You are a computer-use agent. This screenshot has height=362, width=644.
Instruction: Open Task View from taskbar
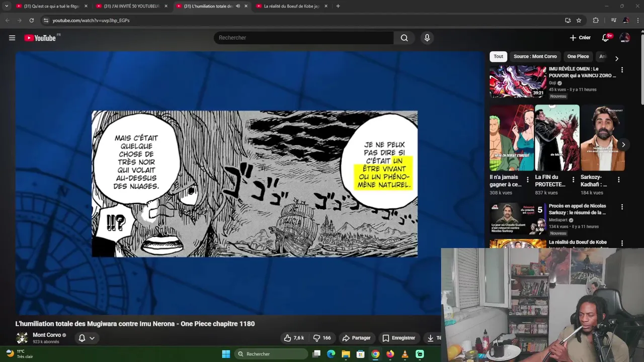[x=316, y=354]
